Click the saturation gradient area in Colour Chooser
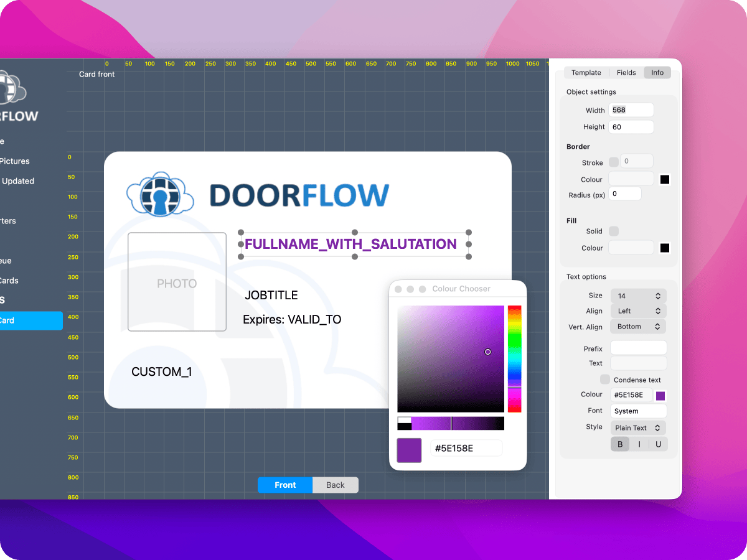The width and height of the screenshot is (747, 560). click(451, 359)
